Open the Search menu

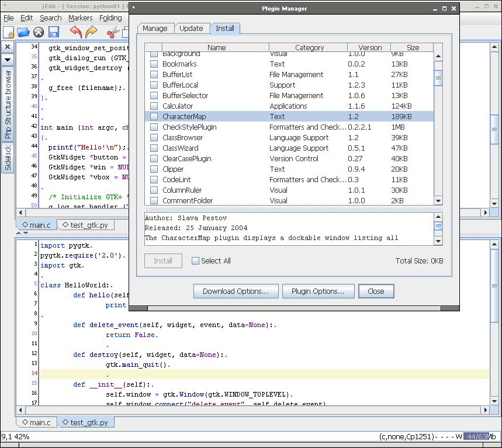coord(51,18)
